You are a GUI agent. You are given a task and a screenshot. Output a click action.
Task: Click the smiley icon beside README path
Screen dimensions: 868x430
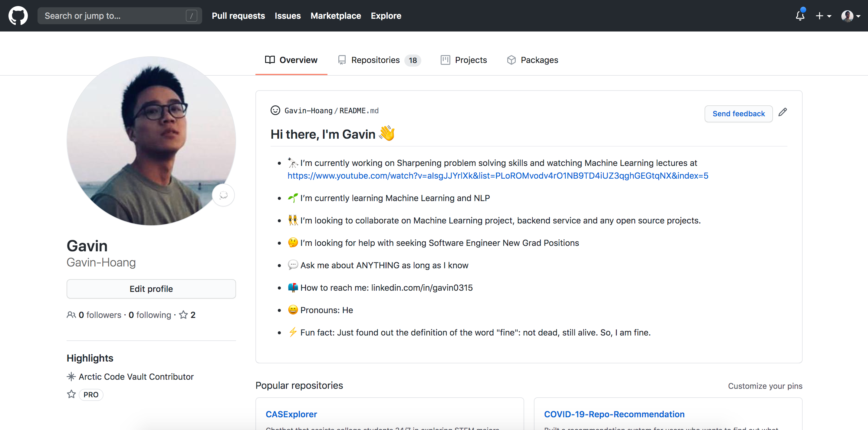point(275,110)
